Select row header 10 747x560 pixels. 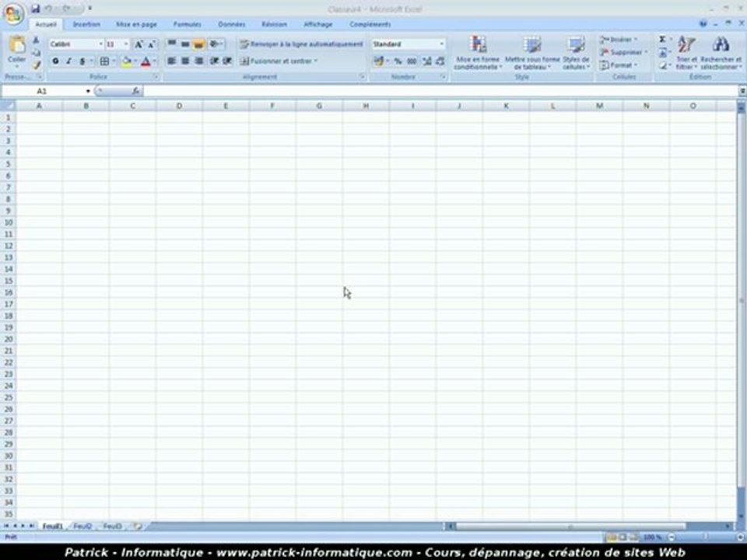pyautogui.click(x=8, y=222)
